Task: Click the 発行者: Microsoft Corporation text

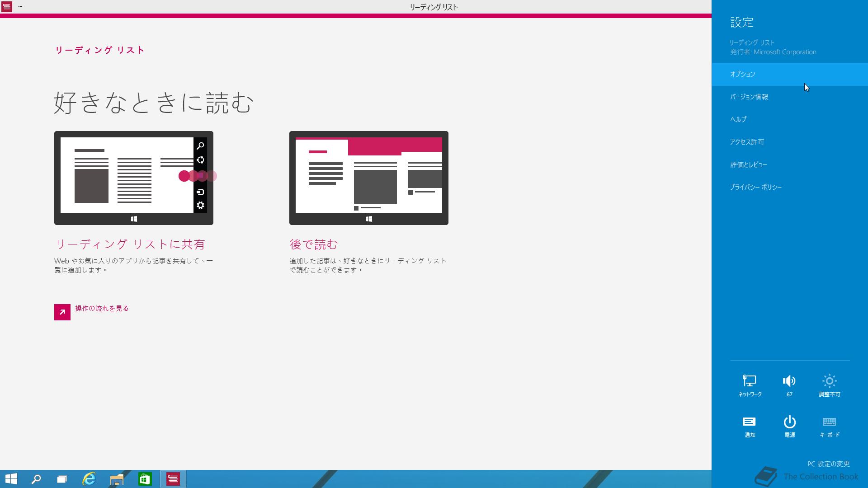Action: tap(773, 52)
